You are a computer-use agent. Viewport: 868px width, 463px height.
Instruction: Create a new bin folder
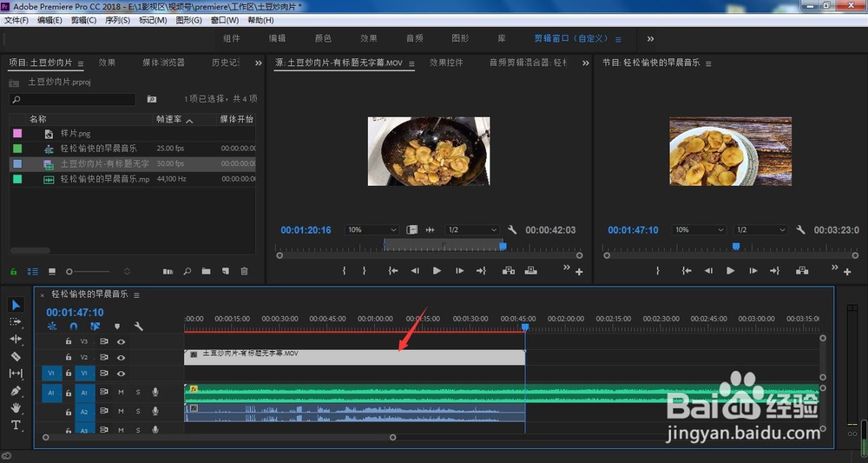[206, 271]
